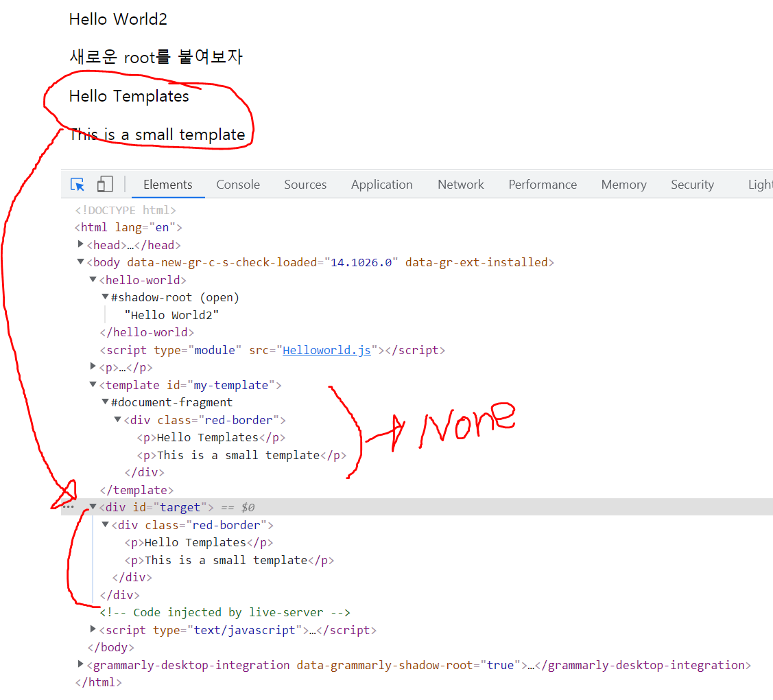Expand the collapsed p element node
The image size is (773, 700).
coord(93,366)
